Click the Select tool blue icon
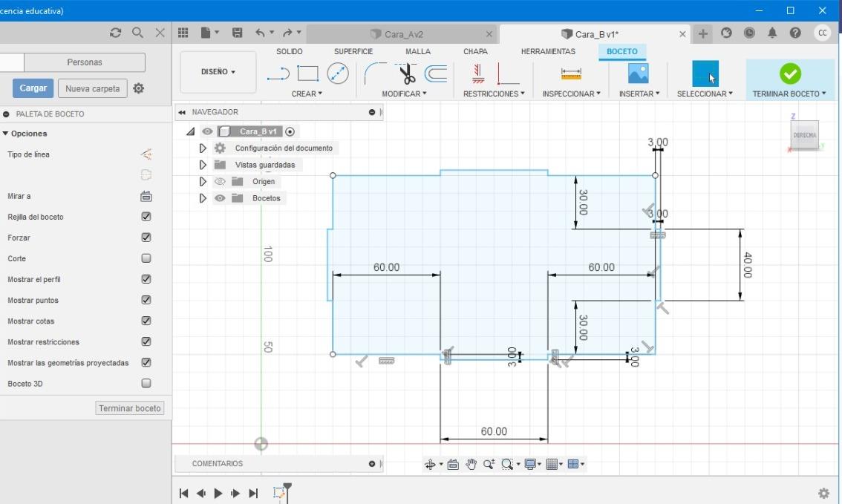The height and width of the screenshot is (504, 842). pyautogui.click(x=705, y=73)
